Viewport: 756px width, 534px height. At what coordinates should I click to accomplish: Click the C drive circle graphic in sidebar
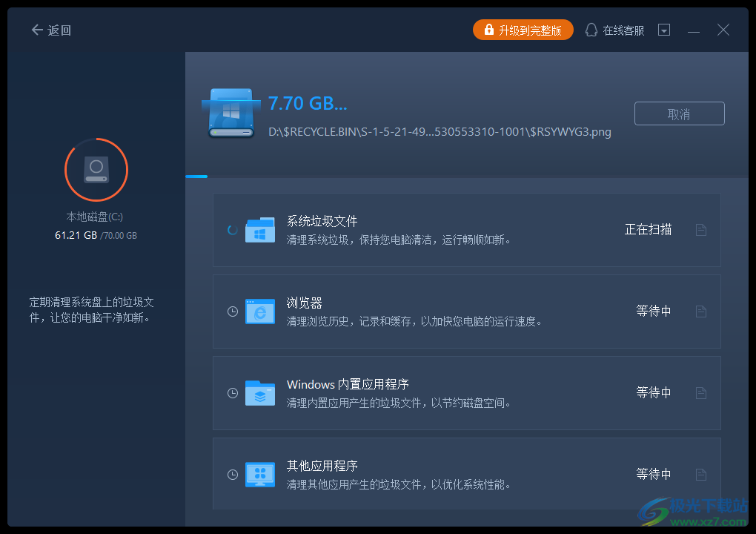pos(96,169)
